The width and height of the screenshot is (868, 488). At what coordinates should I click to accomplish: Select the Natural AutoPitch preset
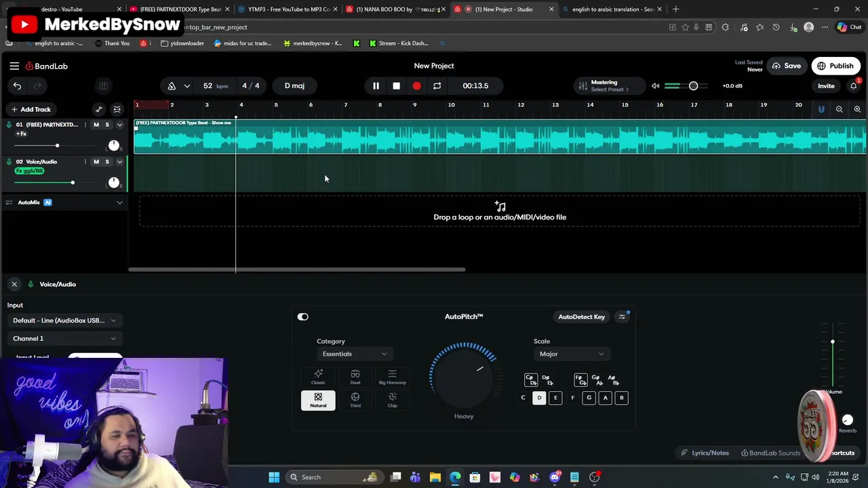pyautogui.click(x=318, y=401)
